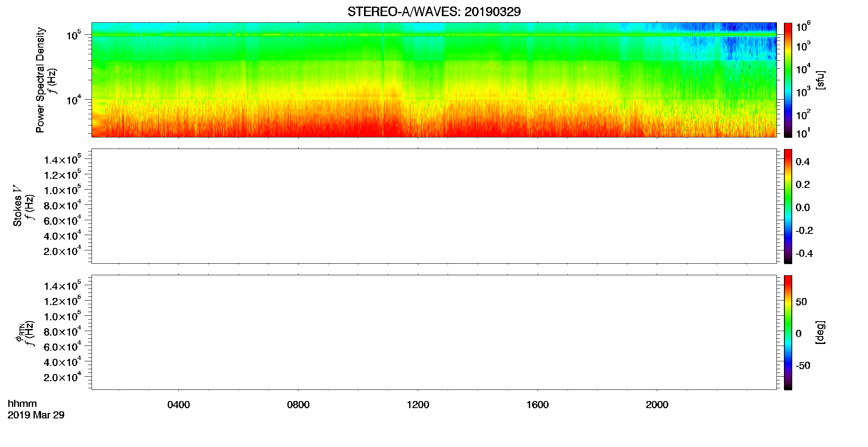Screen dimensions: 868x447
Task: Click the 1.2×10⁵ tick in phi RTN panel
Action: (63, 300)
